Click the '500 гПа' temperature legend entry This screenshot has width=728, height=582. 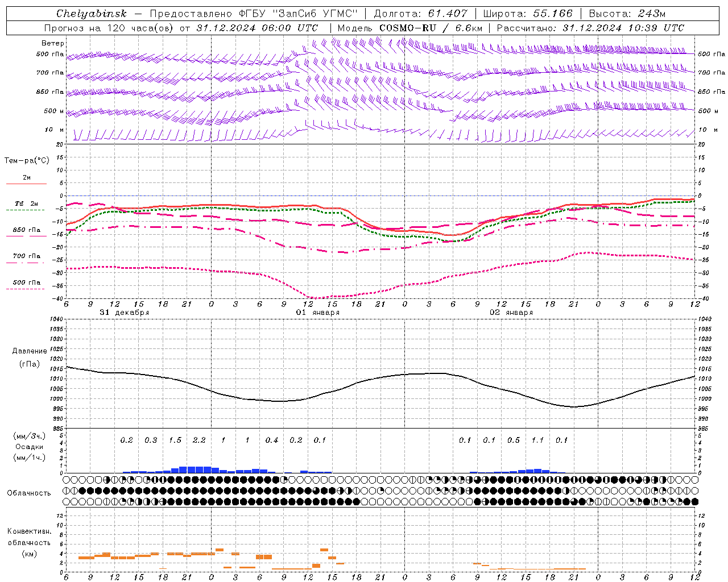coord(27,282)
